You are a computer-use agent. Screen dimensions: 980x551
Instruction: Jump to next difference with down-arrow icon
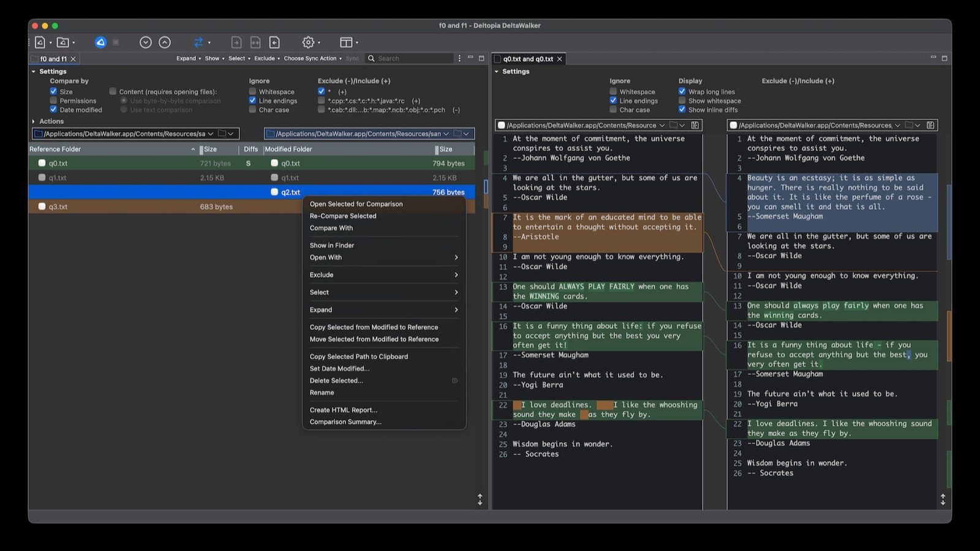click(x=145, y=42)
